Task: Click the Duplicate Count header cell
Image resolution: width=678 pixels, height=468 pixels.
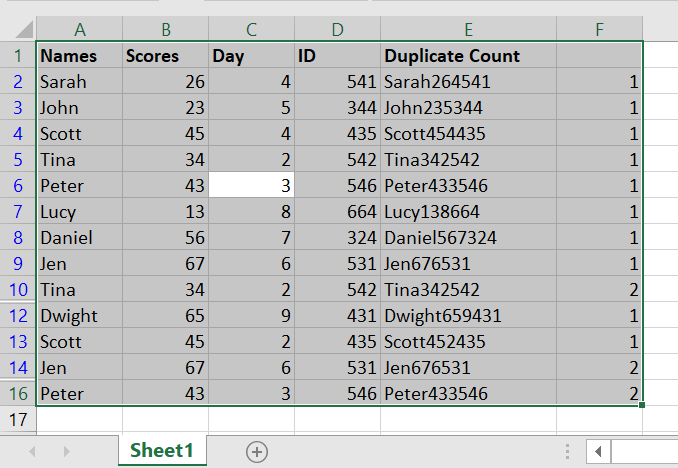Action: tap(468, 55)
